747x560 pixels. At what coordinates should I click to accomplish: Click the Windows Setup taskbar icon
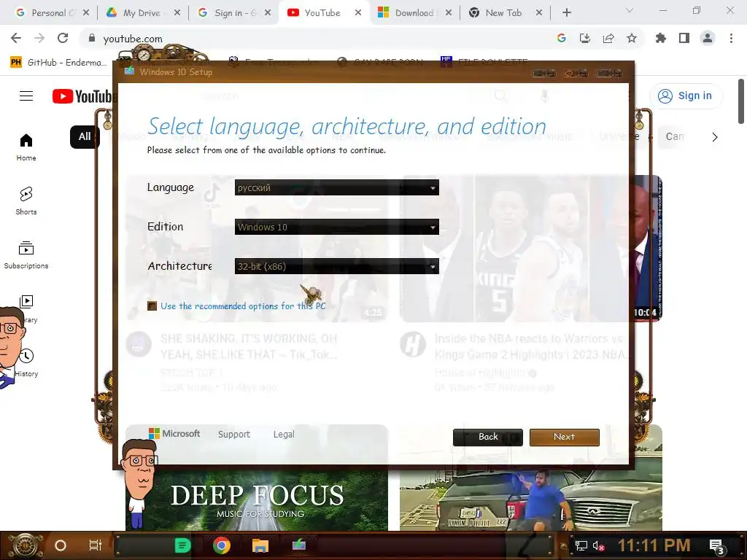298,544
